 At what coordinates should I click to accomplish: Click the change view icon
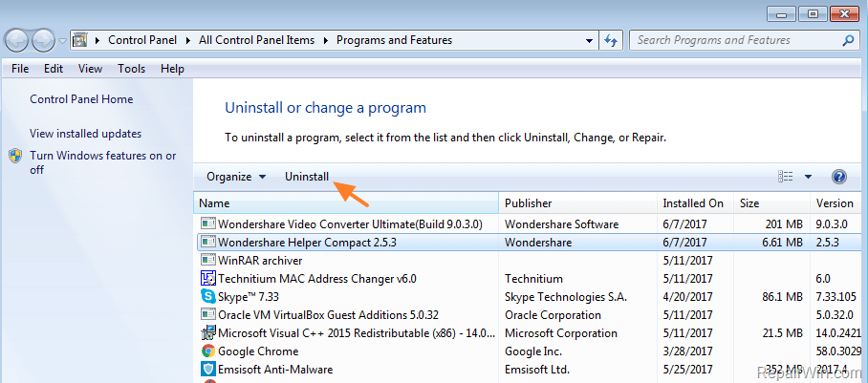786,177
